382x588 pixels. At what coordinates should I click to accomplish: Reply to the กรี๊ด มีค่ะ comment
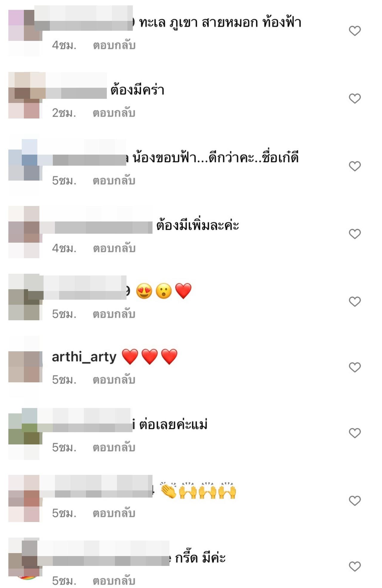(114, 581)
